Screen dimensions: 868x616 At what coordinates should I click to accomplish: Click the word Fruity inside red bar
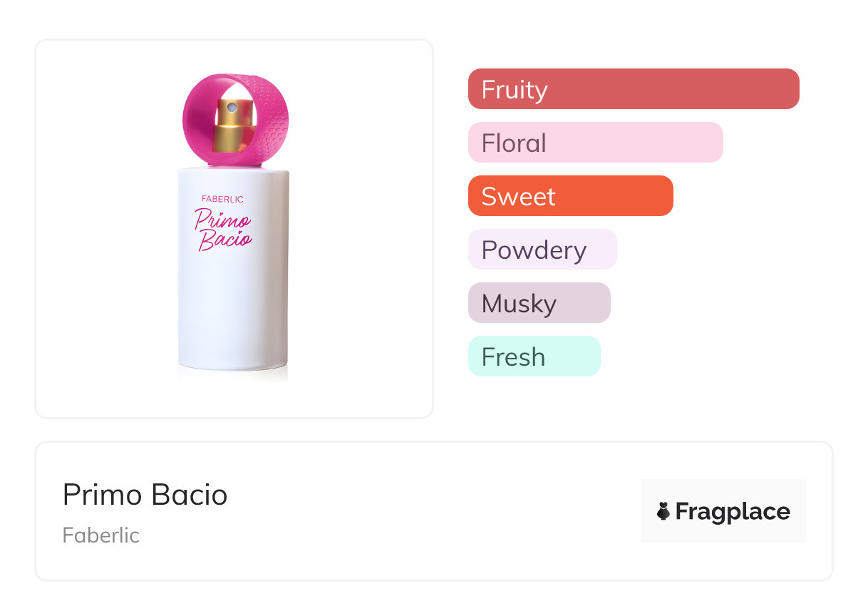click(x=515, y=90)
